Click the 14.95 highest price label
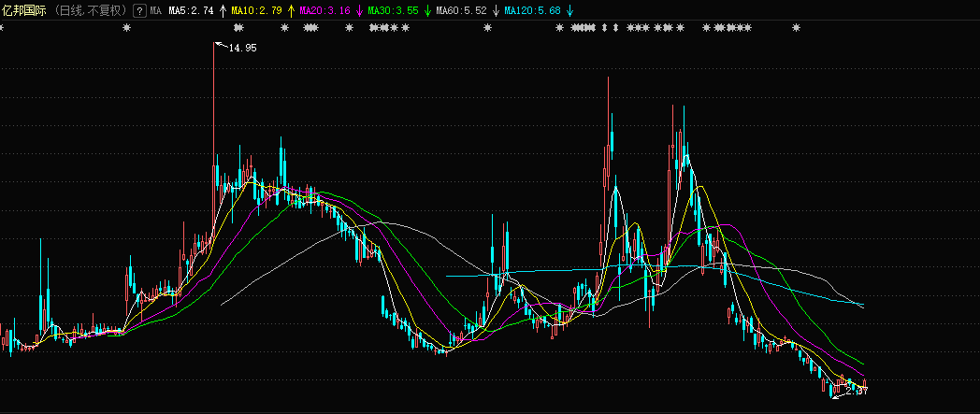980x414 pixels. click(x=242, y=48)
